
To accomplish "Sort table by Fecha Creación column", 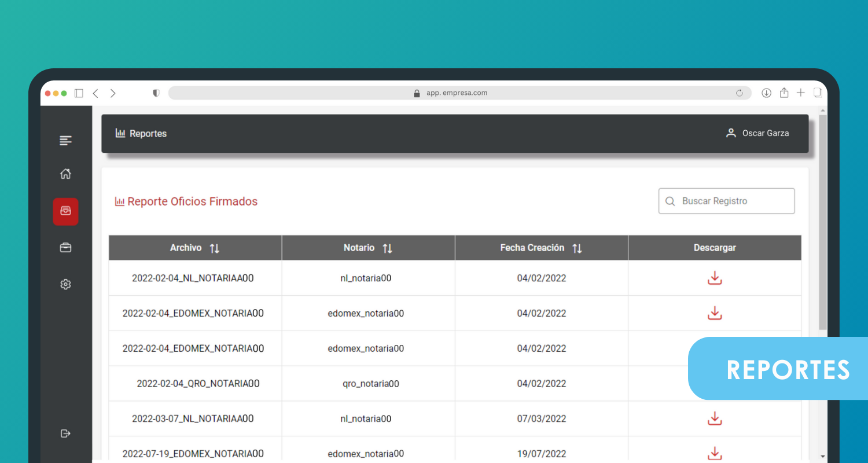I will [x=576, y=248].
